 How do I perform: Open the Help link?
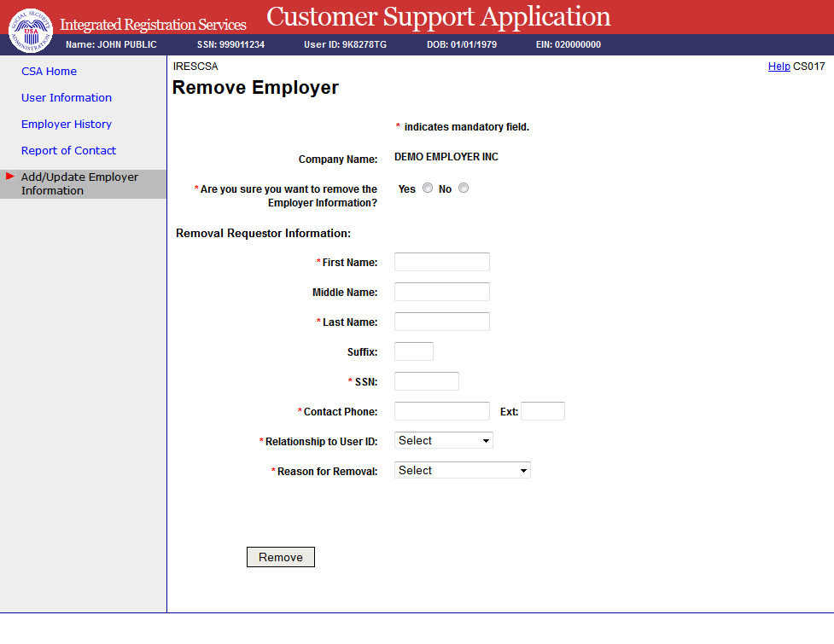pyautogui.click(x=779, y=67)
